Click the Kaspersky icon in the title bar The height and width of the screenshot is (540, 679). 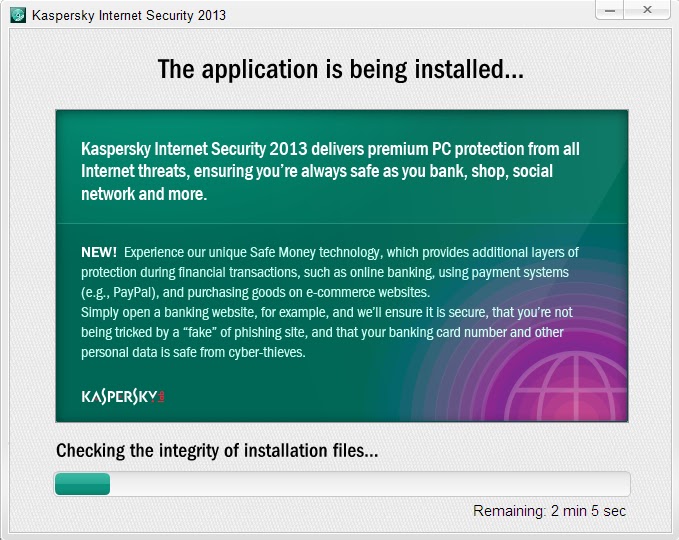click(18, 15)
